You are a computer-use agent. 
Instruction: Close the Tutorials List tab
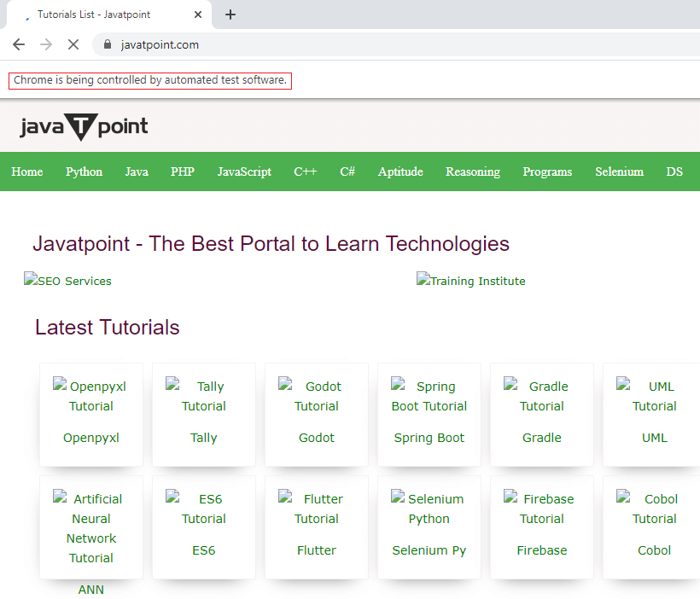coord(199,15)
